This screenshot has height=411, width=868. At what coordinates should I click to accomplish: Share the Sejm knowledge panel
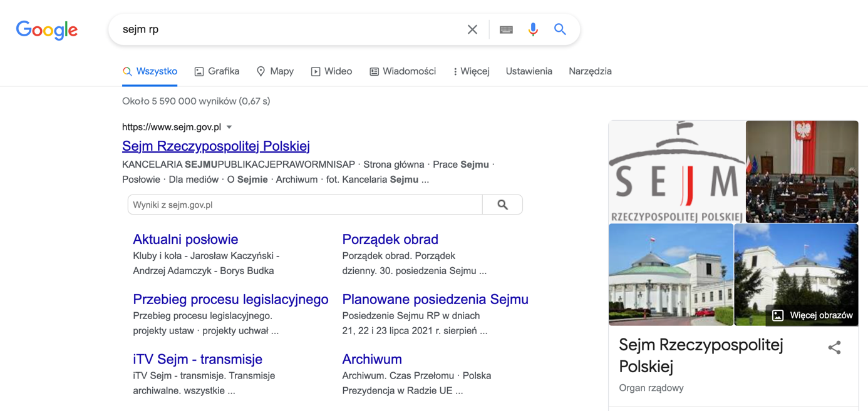[834, 348]
